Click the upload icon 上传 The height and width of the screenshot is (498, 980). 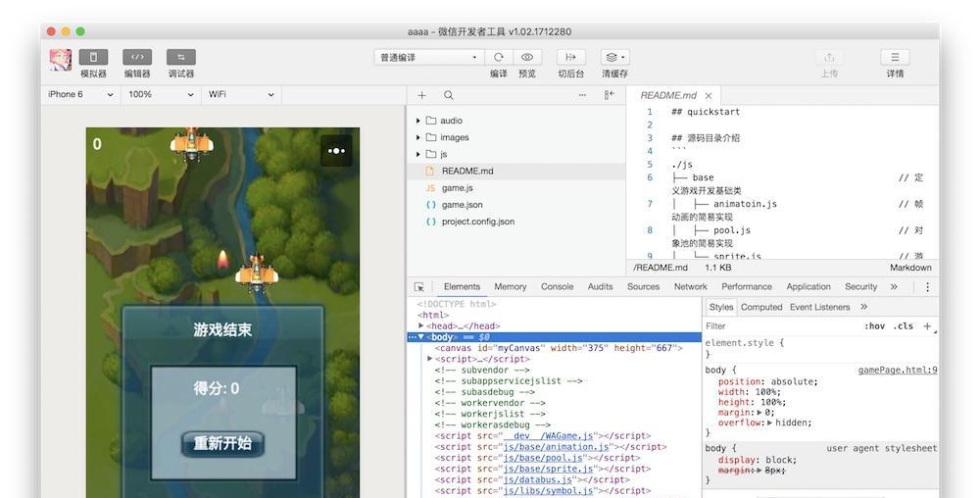[829, 57]
